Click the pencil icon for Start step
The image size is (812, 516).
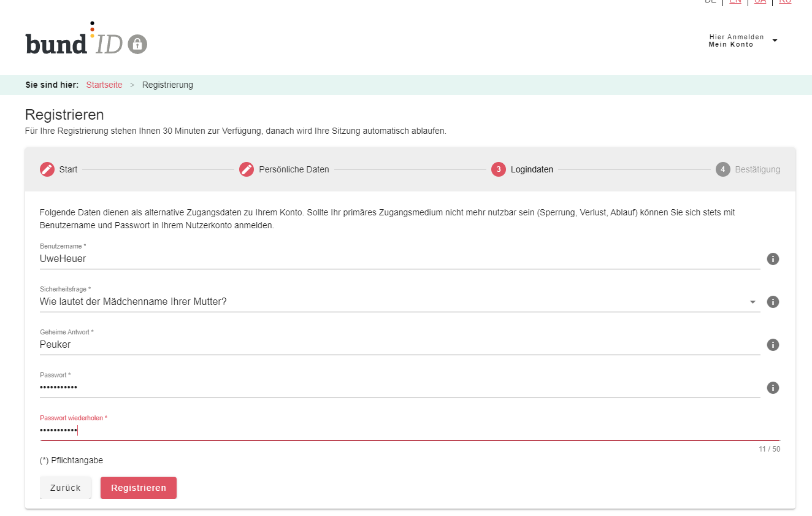point(47,169)
